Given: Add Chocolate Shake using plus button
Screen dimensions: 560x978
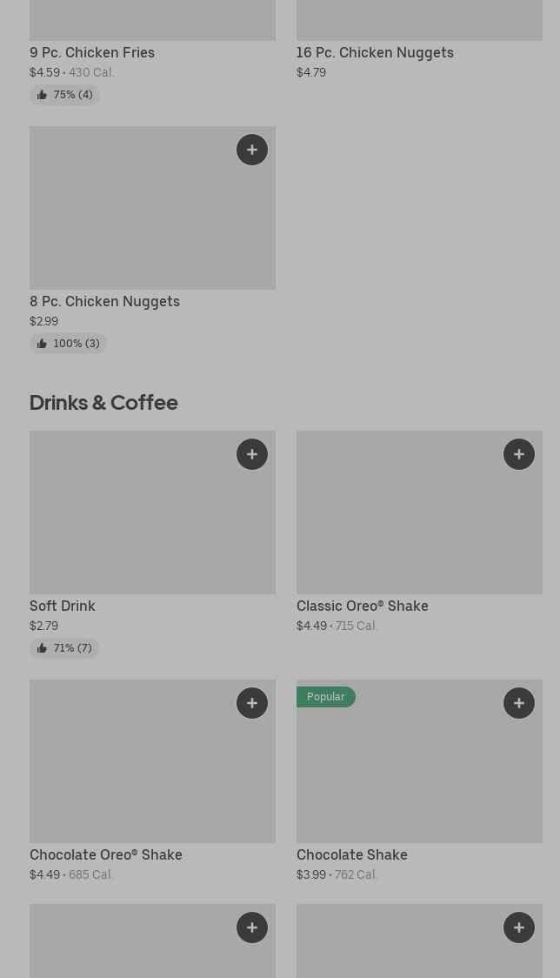Looking at the screenshot, I should [519, 703].
